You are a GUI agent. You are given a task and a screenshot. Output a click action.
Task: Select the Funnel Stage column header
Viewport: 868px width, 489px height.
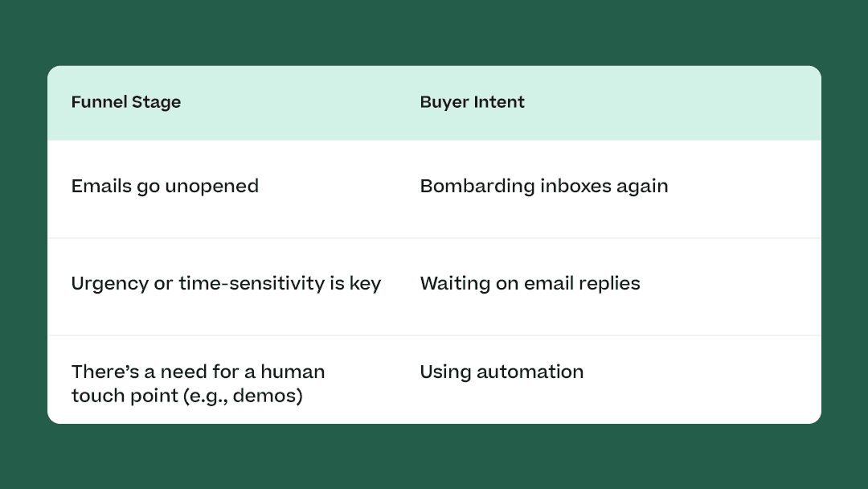(126, 102)
